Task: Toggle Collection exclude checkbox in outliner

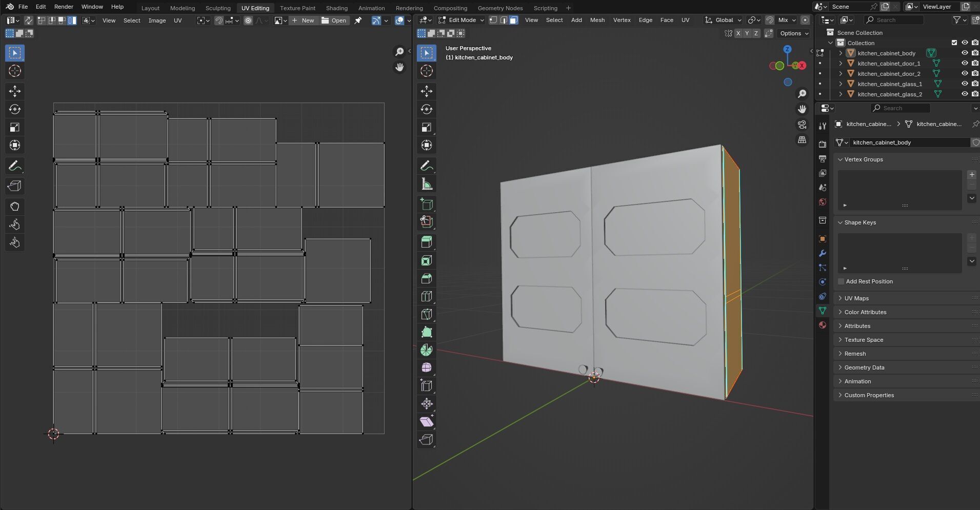Action: click(954, 43)
